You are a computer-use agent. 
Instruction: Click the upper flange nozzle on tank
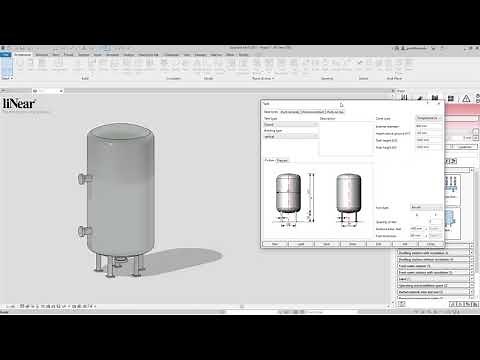(85, 178)
